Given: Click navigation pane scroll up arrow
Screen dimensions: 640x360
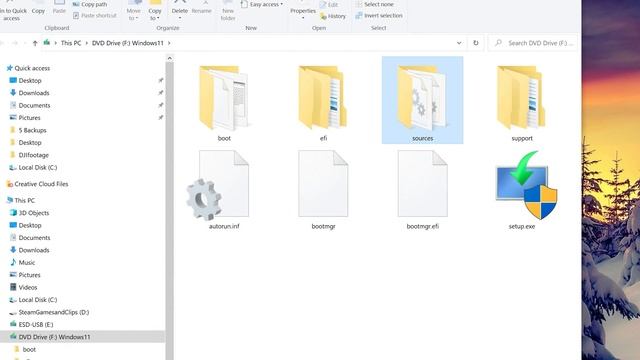Looking at the screenshot, I should tap(169, 58).
